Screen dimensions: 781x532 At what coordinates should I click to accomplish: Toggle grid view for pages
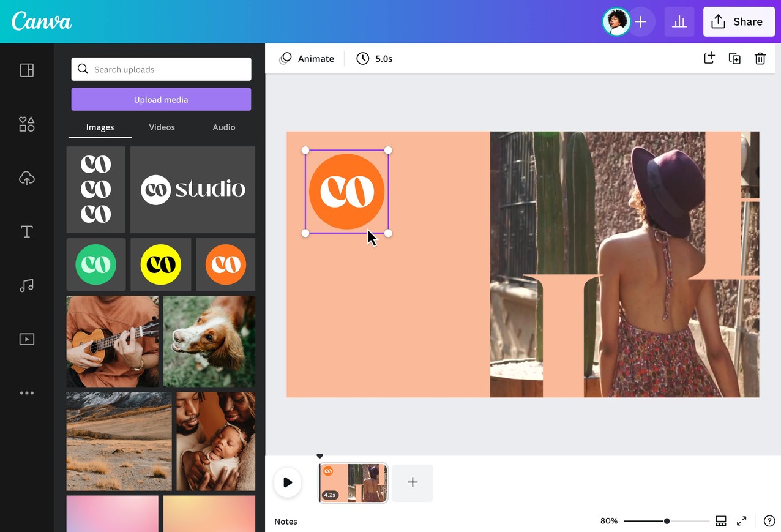(721, 521)
